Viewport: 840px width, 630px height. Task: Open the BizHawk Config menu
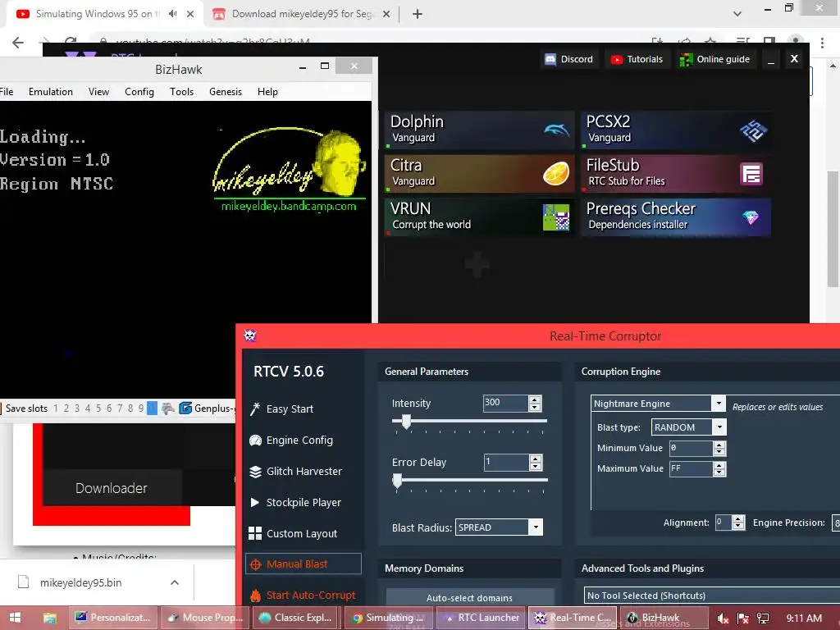click(x=139, y=92)
